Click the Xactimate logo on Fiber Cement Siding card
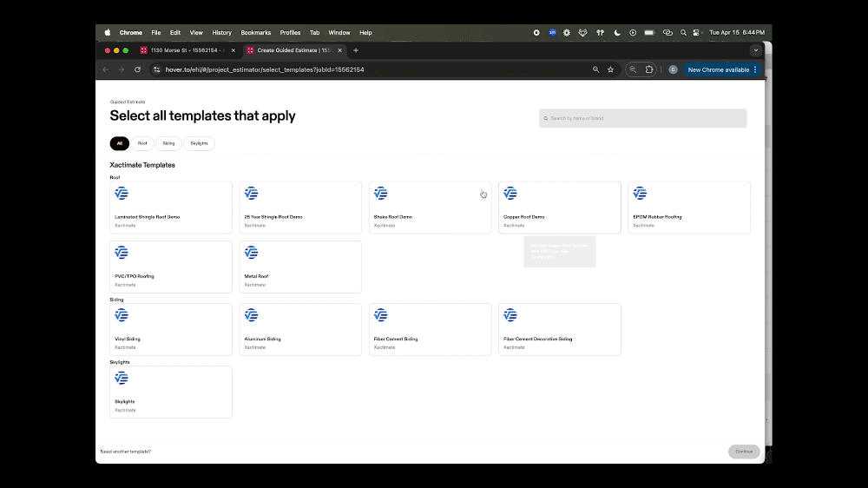 point(380,315)
